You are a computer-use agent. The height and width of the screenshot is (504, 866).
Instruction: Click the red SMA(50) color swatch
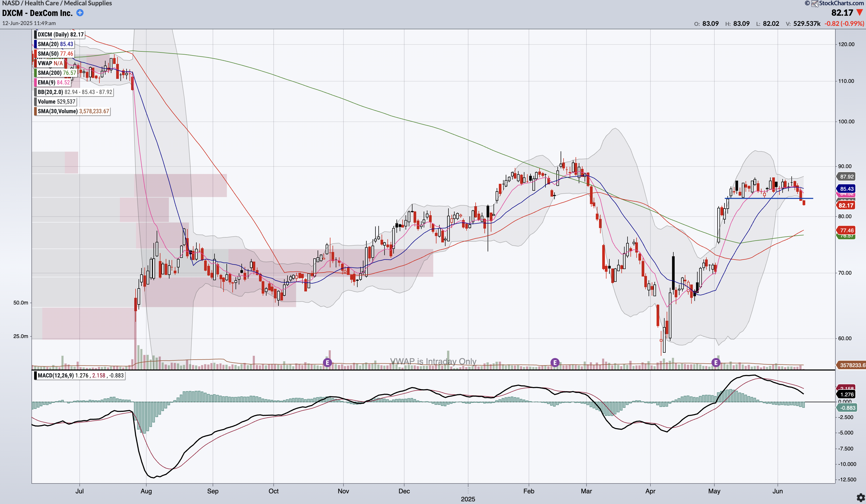(x=35, y=54)
